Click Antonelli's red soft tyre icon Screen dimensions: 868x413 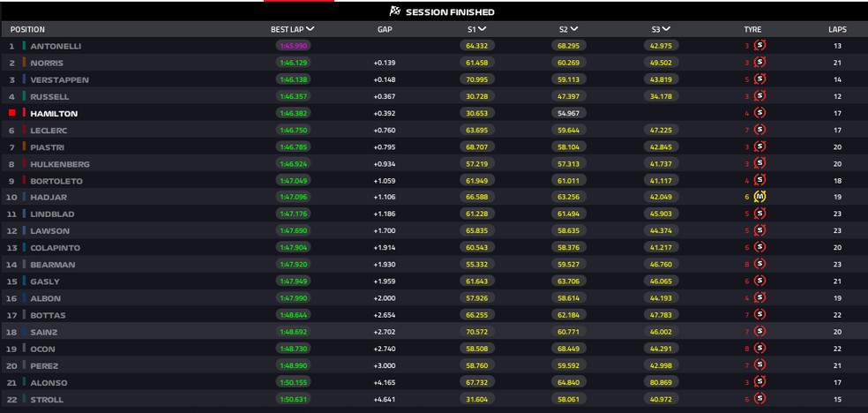760,45
